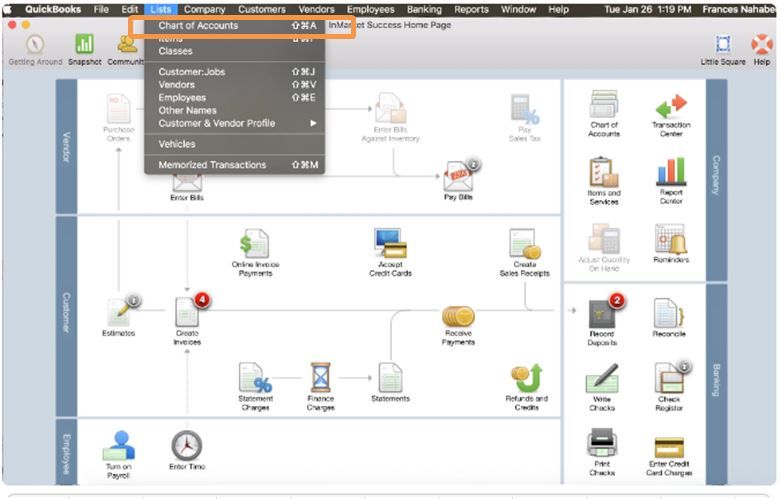Screen dimensions: 781x499
Task: Open the QuickBooks application menu
Action: click(x=53, y=9)
